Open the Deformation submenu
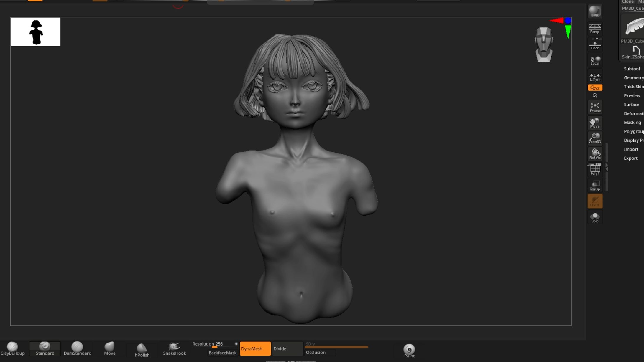This screenshot has height=362, width=644. (x=633, y=113)
